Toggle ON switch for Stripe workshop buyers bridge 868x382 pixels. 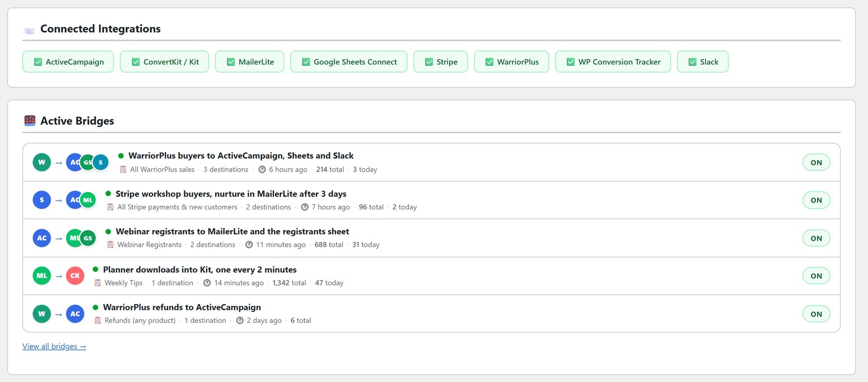pyautogui.click(x=816, y=200)
